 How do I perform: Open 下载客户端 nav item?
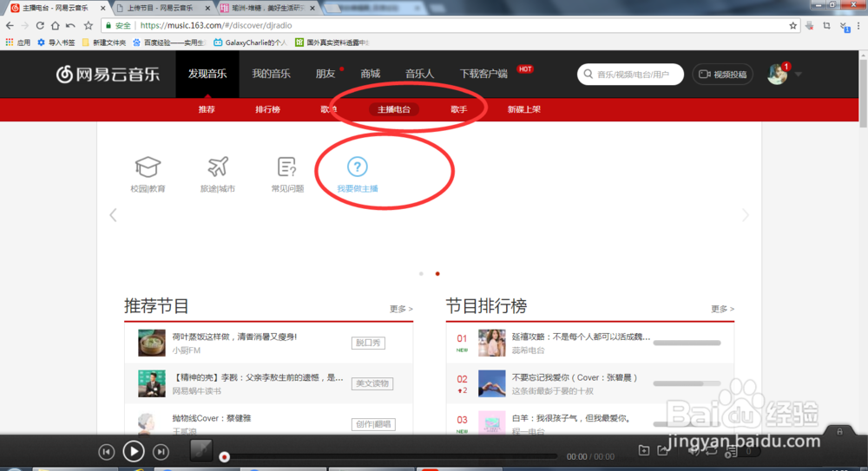483,74
